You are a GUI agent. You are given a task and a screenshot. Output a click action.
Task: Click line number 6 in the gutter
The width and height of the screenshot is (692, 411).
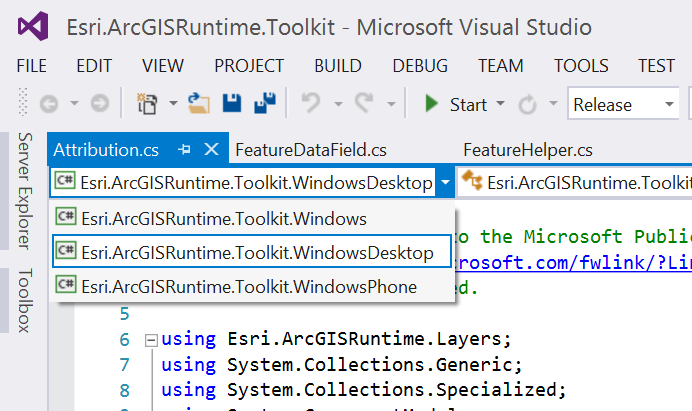124,339
